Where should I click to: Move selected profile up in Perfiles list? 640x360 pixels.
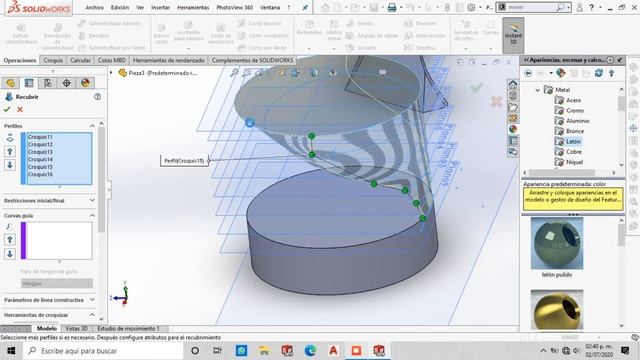click(x=10, y=151)
